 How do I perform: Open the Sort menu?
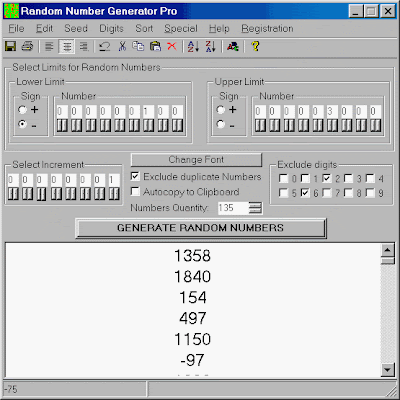(144, 29)
